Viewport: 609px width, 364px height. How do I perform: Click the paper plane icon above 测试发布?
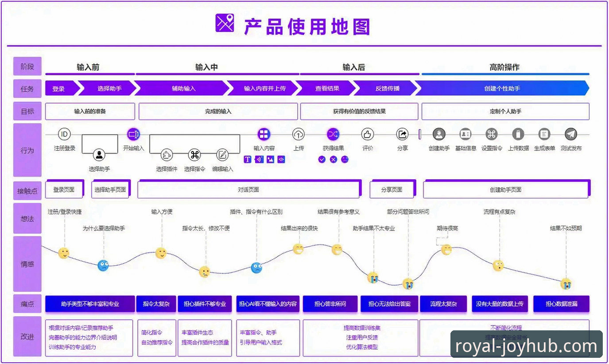571,134
